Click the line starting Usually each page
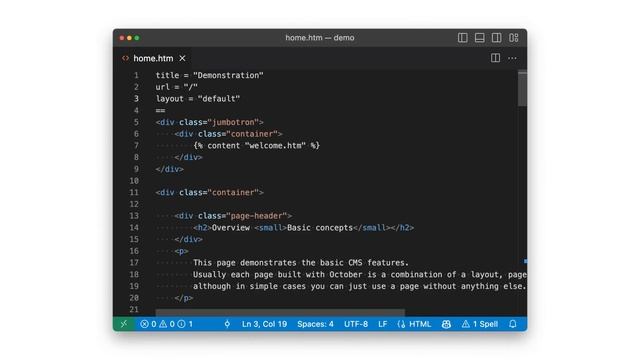This screenshot has width=640, height=360. (360, 275)
